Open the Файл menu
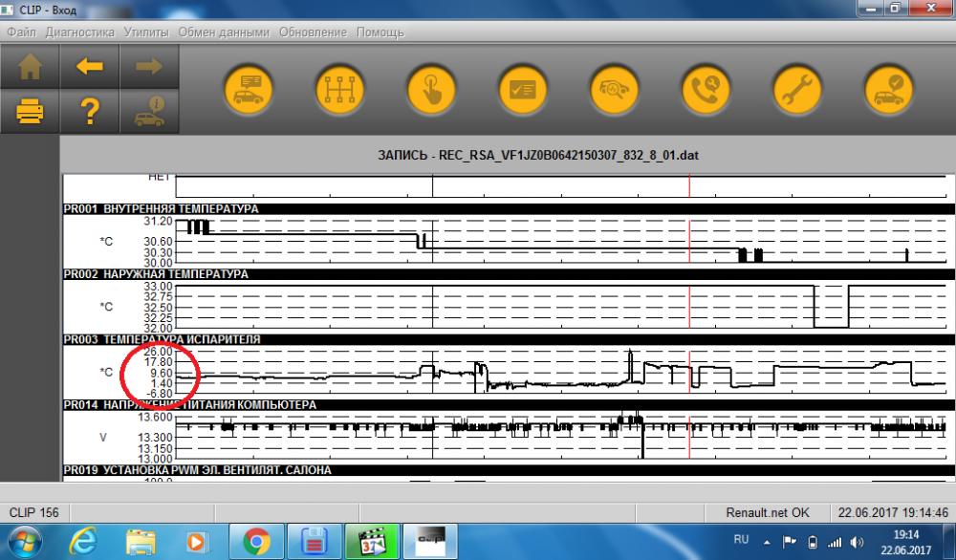This screenshot has width=956, height=560. (x=21, y=32)
